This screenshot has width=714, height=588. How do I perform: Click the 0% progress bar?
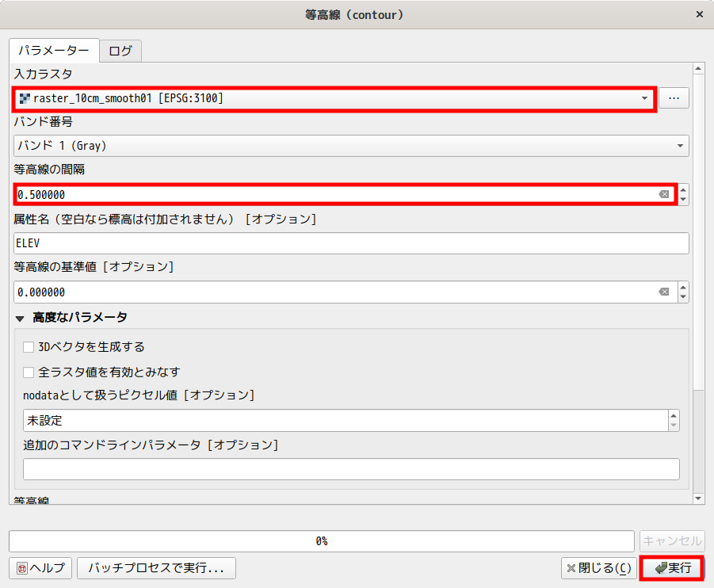click(322, 541)
